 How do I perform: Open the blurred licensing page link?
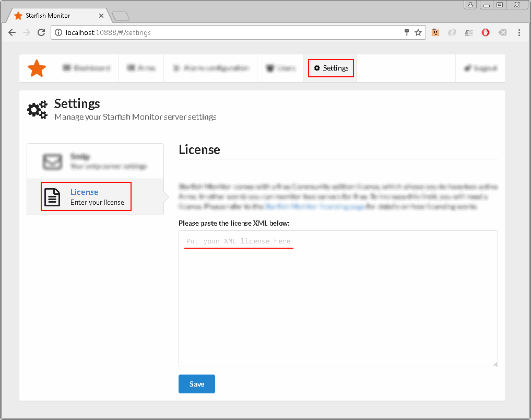pos(315,206)
